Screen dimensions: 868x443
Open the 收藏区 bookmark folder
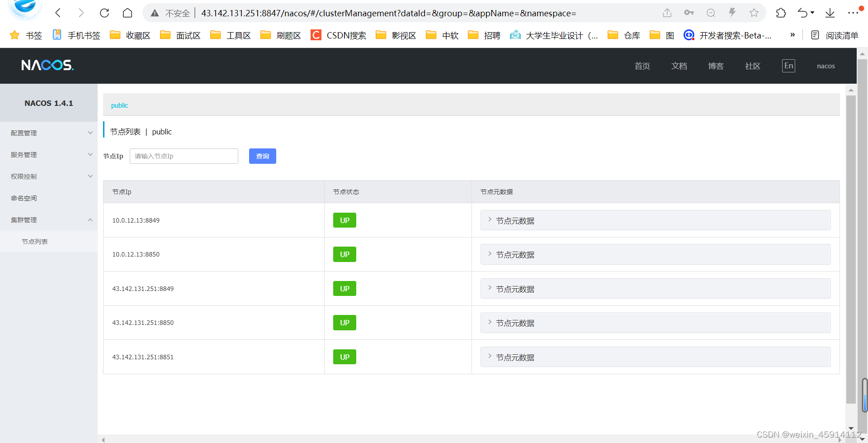pyautogui.click(x=130, y=35)
